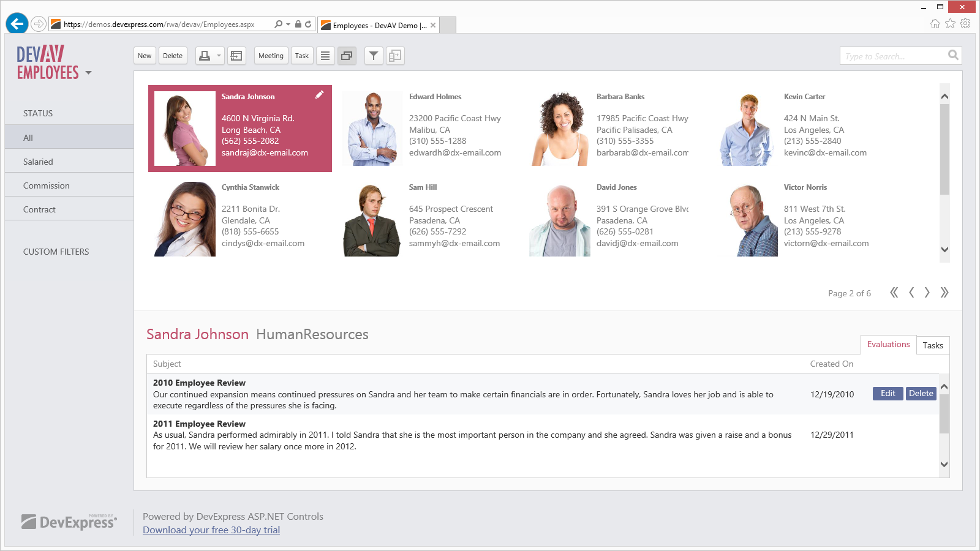Focus the Type to Search field

pos(892,56)
